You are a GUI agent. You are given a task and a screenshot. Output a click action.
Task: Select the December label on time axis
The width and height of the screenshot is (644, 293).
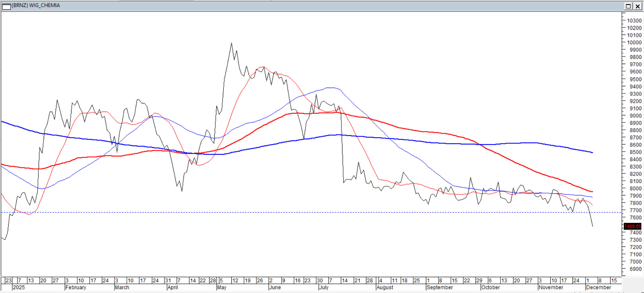598,288
